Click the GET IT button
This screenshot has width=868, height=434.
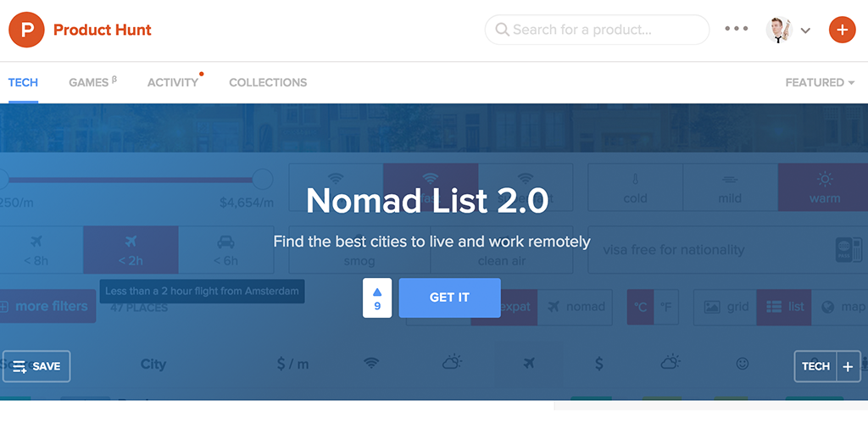click(x=449, y=298)
